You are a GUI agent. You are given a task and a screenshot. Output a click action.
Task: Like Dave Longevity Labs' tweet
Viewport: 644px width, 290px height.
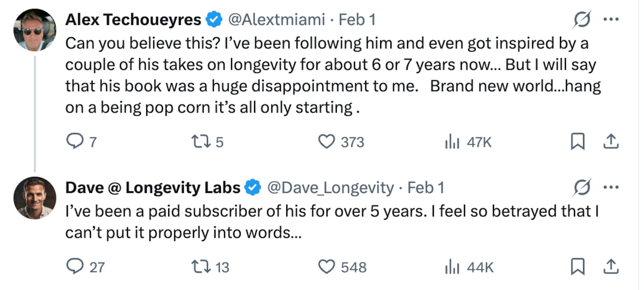point(326,266)
